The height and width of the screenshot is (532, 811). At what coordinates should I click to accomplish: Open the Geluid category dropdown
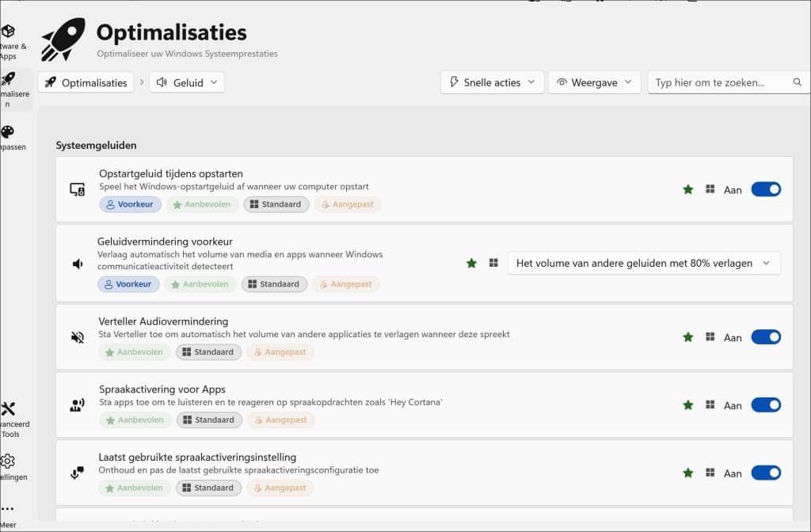(x=187, y=82)
